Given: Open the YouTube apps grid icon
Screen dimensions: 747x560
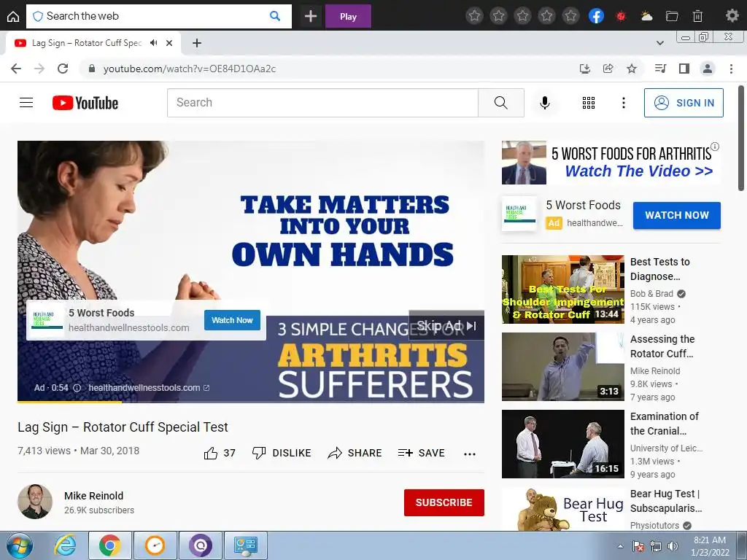Looking at the screenshot, I should click(589, 102).
